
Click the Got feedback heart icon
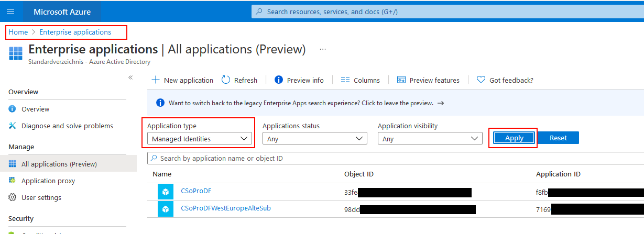pyautogui.click(x=481, y=80)
